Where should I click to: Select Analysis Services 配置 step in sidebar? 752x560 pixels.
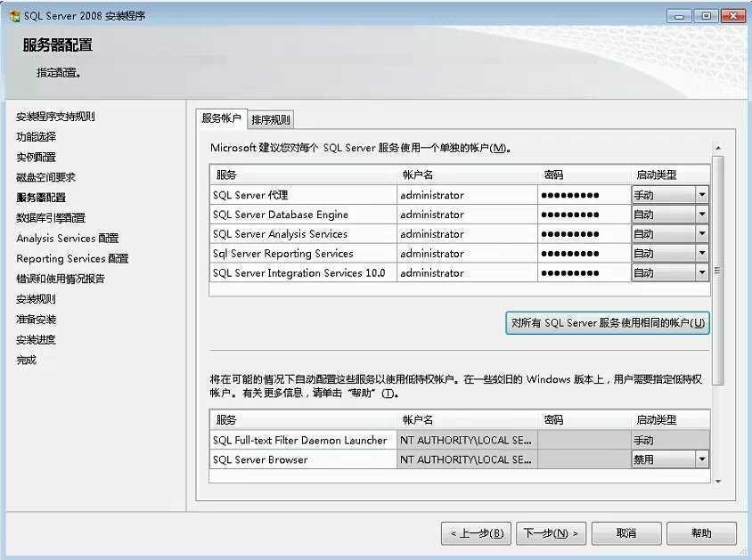pyautogui.click(x=68, y=238)
